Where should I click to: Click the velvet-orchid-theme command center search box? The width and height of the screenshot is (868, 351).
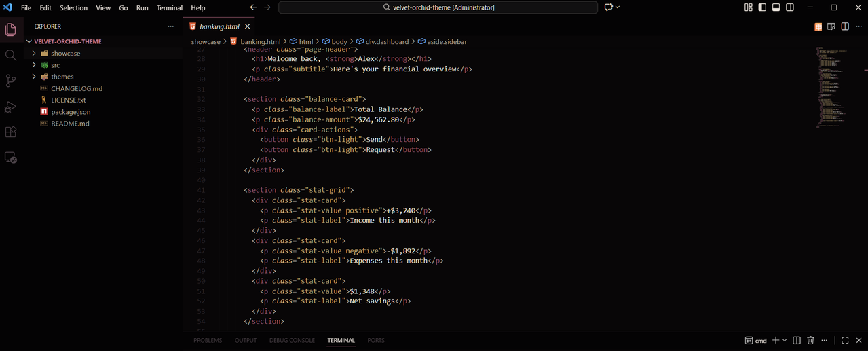pos(438,7)
